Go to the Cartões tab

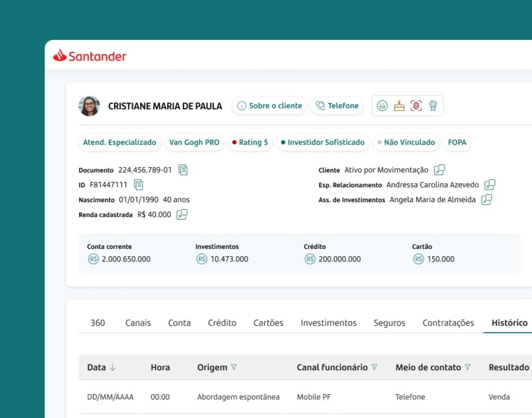[268, 323]
